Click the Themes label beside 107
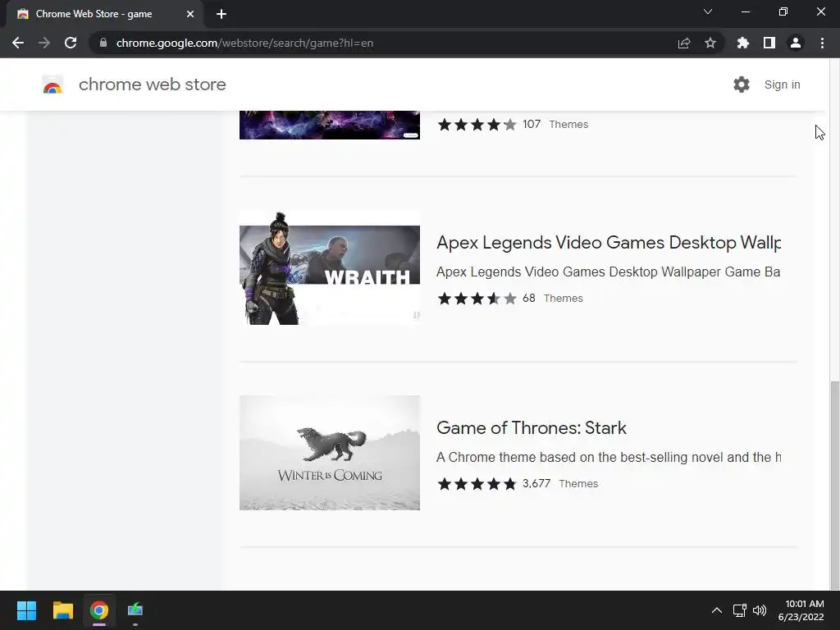Screen dimensions: 840x630 click(568, 125)
